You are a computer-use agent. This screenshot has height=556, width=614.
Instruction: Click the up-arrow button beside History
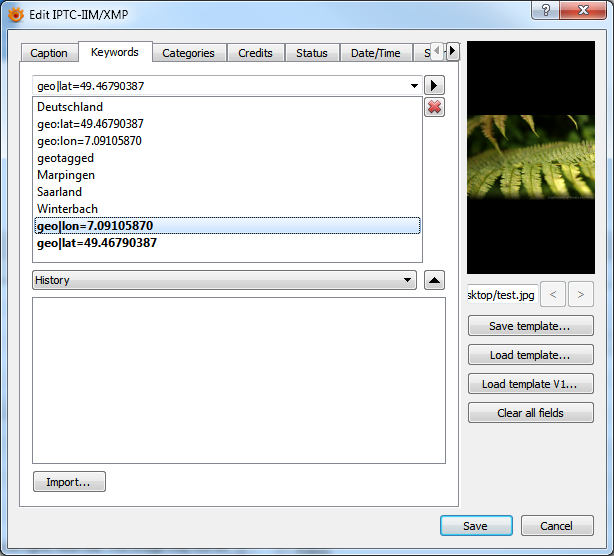[x=434, y=280]
